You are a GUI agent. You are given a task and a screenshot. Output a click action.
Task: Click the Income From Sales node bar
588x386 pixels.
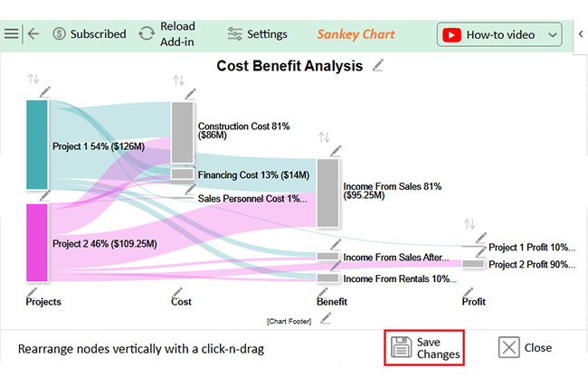click(327, 193)
